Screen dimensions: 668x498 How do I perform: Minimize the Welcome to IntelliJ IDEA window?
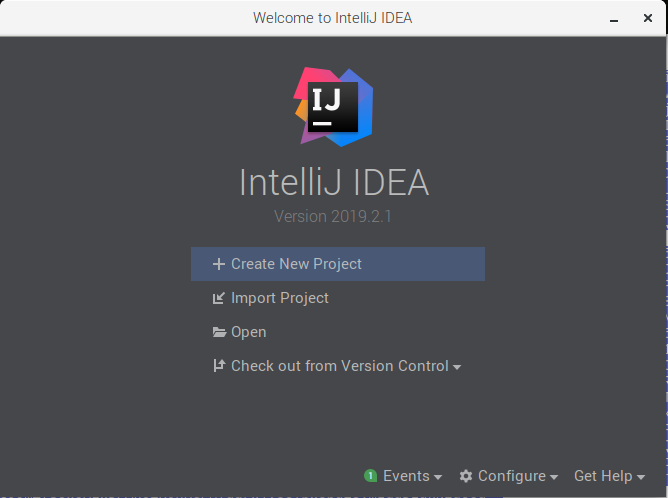(x=614, y=20)
